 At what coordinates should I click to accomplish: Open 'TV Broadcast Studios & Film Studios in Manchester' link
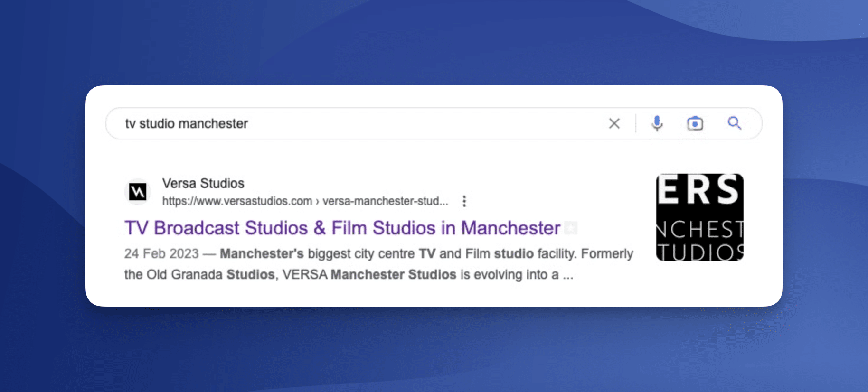click(x=342, y=228)
